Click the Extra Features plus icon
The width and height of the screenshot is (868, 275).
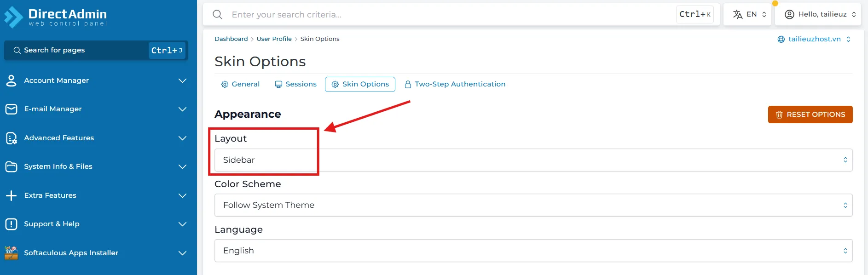(x=12, y=195)
